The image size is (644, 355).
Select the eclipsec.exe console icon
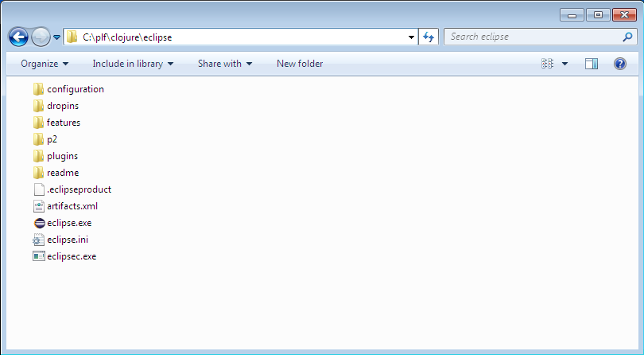click(x=39, y=256)
